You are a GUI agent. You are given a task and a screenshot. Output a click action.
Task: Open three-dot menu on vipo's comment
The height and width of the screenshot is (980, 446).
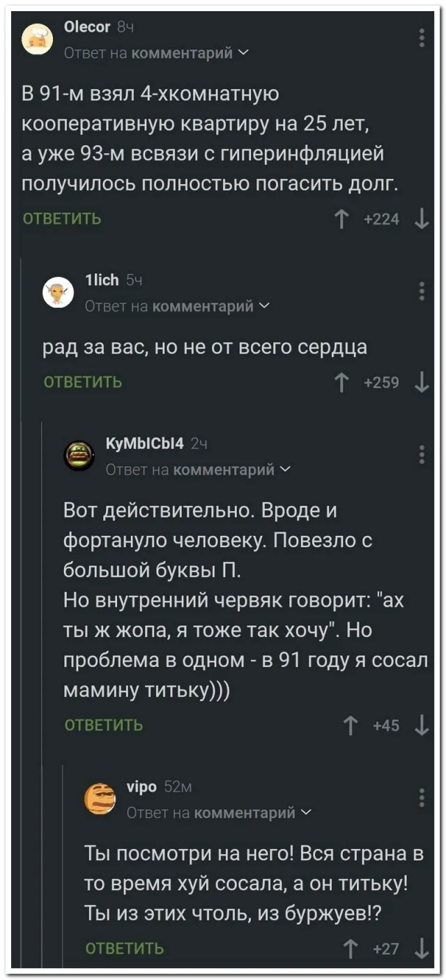tap(422, 797)
